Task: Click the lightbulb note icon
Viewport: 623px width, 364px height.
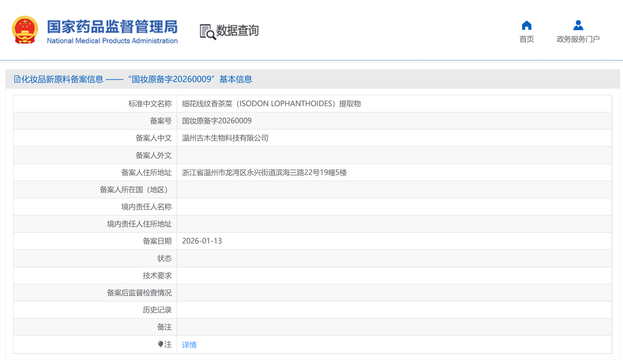Action: (160, 344)
